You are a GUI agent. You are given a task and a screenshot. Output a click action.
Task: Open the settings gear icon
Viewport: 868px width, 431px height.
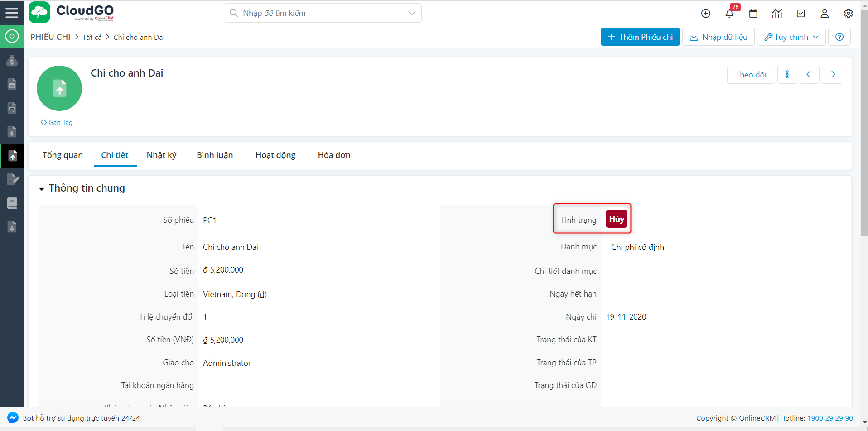(x=849, y=14)
